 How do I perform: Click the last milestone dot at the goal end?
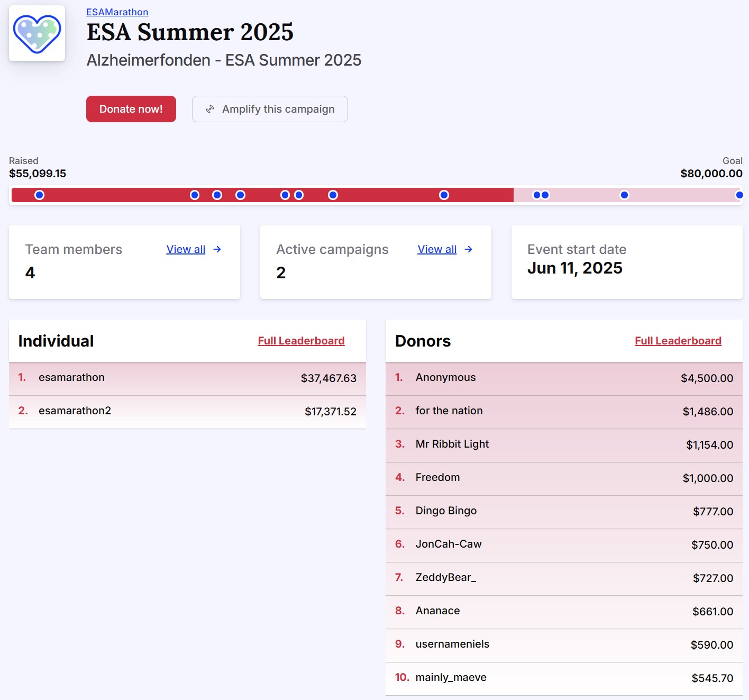739,195
